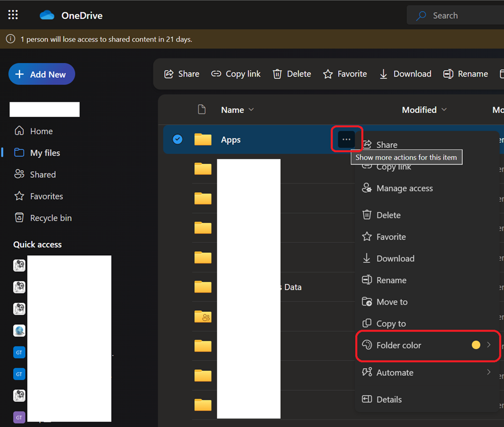Click the Add New button
Image resolution: width=504 pixels, height=427 pixels.
point(41,75)
